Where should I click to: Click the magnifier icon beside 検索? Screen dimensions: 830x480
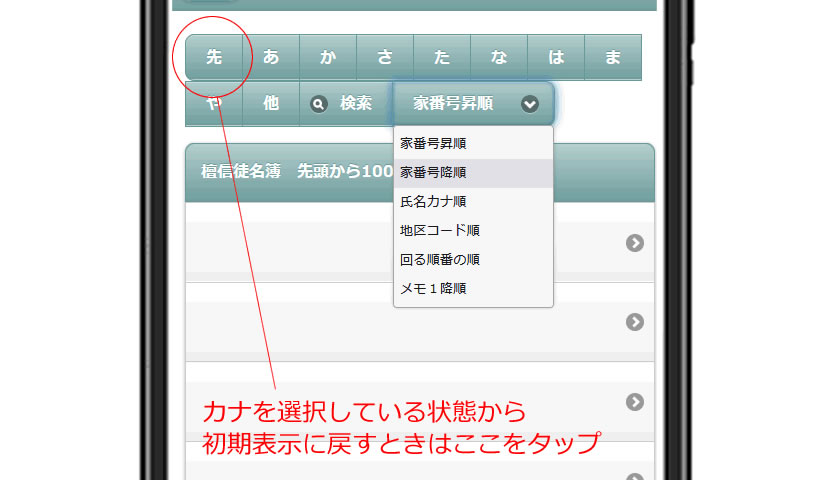319,104
